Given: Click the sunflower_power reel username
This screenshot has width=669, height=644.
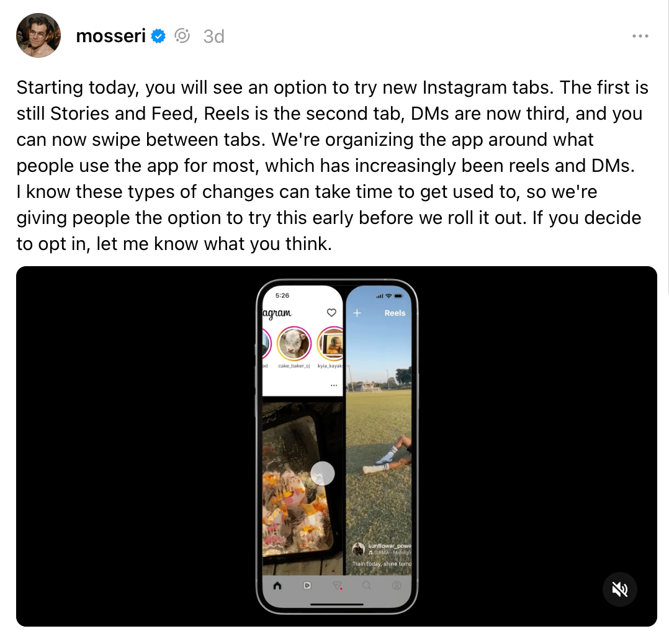Looking at the screenshot, I should point(390,545).
